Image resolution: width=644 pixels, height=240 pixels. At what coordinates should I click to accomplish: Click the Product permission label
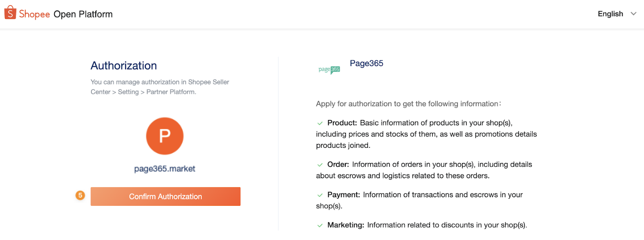[x=342, y=123]
